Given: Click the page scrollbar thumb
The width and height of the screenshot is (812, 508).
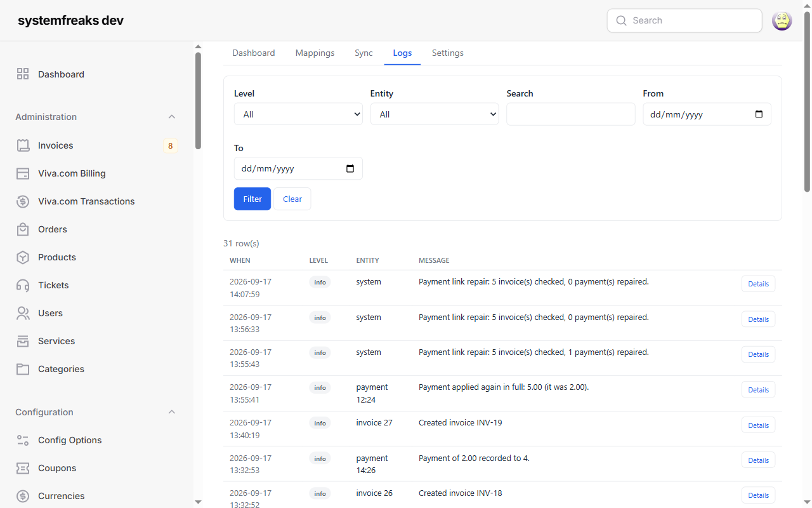Looking at the screenshot, I should click(808, 102).
